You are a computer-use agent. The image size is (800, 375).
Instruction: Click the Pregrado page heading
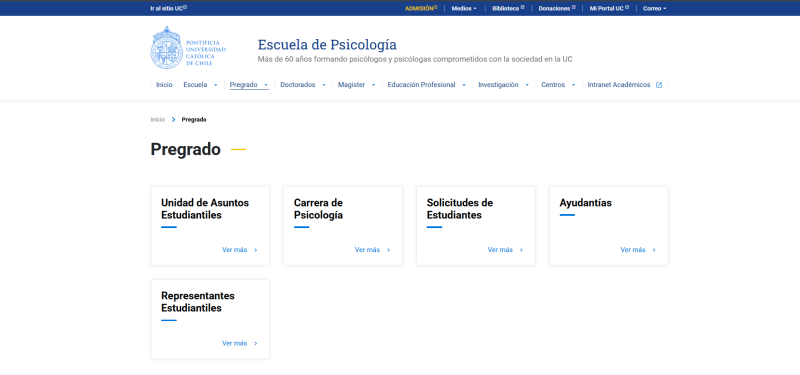185,149
